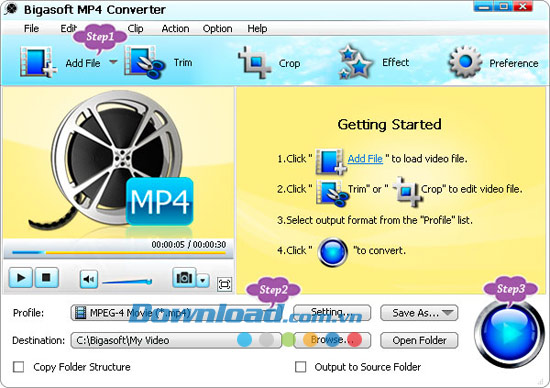Image resolution: width=550 pixels, height=388 pixels.
Task: Open the Clip menu
Action: 135,28
